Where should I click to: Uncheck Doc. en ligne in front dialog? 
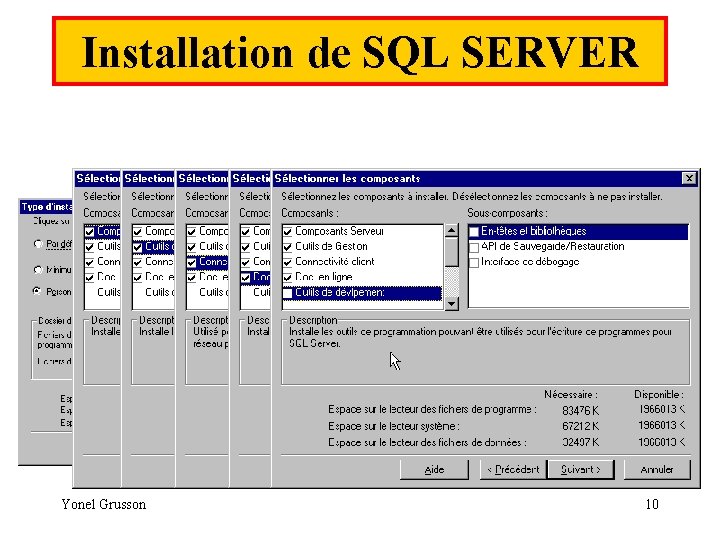tap(287, 277)
